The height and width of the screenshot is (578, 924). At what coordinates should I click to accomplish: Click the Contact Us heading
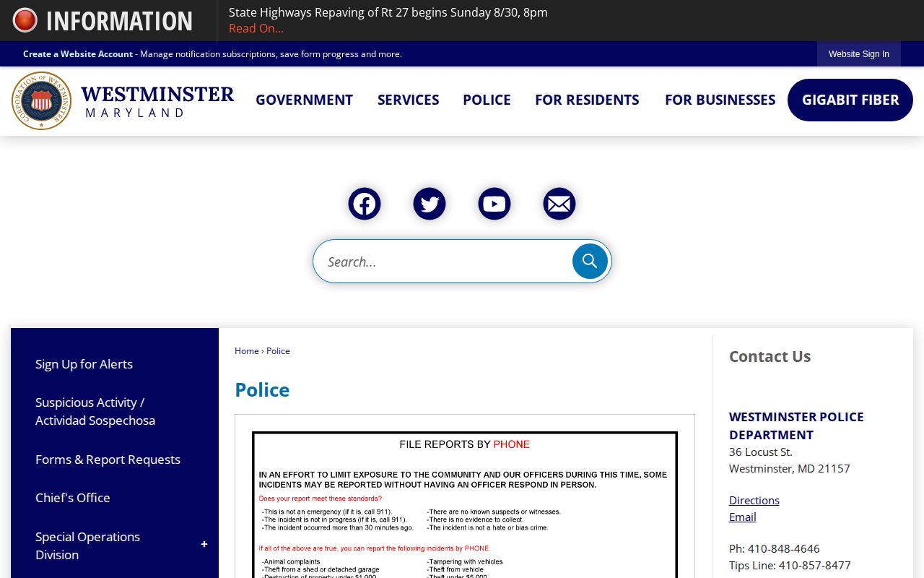click(770, 356)
